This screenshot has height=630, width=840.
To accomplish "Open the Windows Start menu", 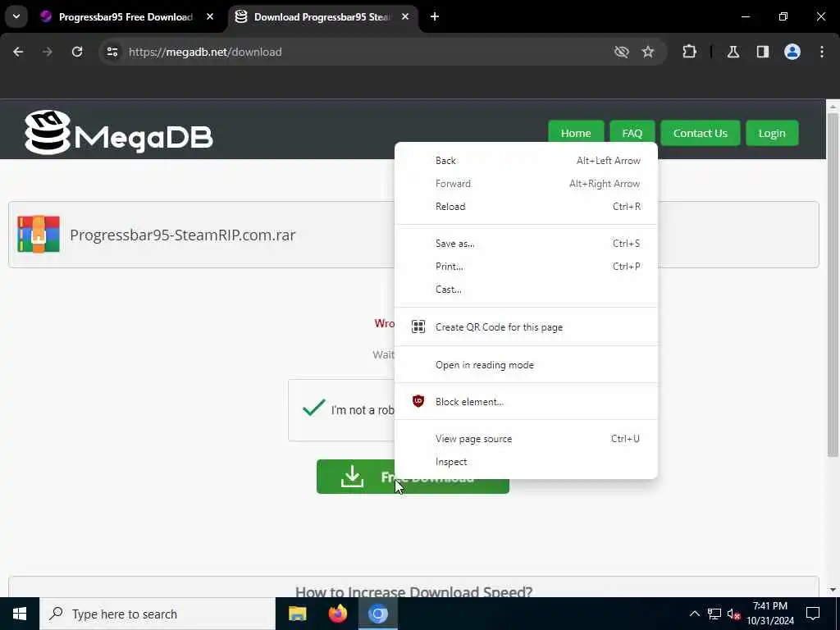I will click(20, 614).
